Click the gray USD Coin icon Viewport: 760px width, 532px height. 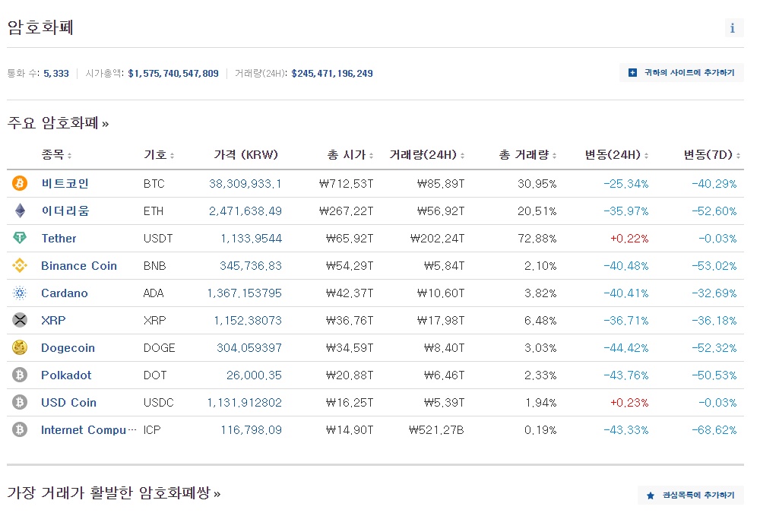20,402
